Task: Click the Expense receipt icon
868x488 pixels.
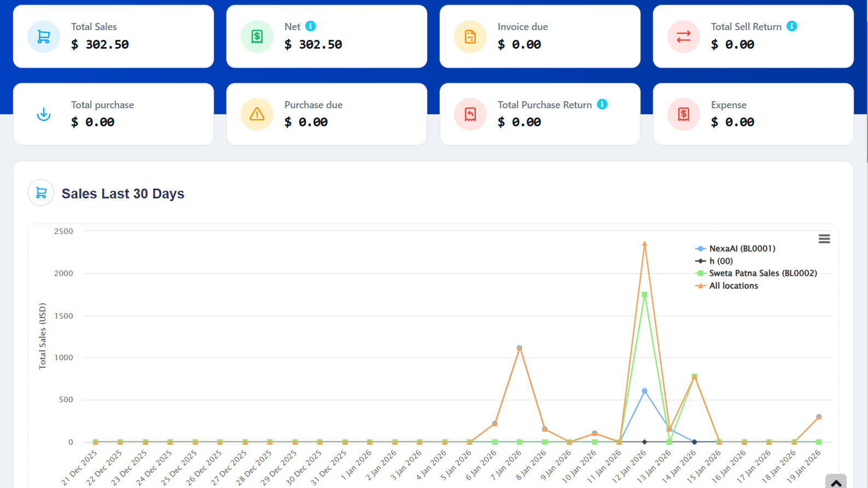Action: (684, 114)
